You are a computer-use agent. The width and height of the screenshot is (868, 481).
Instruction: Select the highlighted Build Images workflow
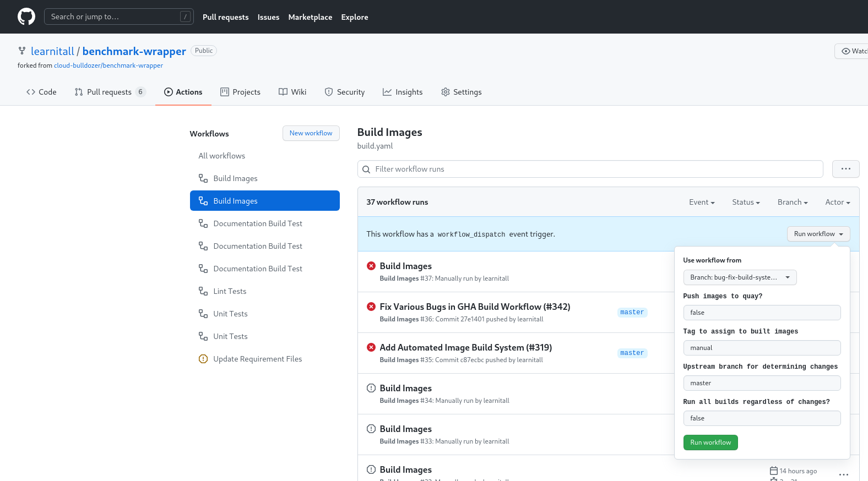click(264, 201)
